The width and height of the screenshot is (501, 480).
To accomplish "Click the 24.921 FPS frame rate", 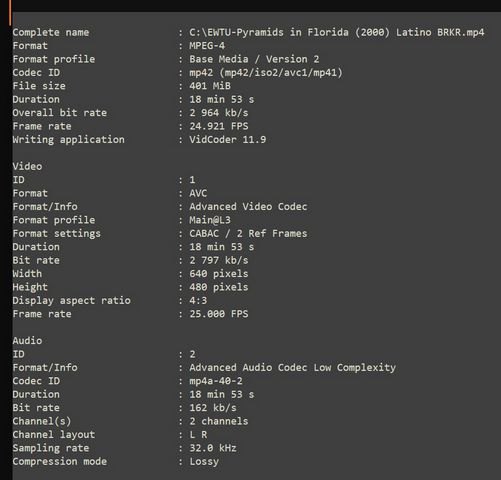I will [219, 126].
